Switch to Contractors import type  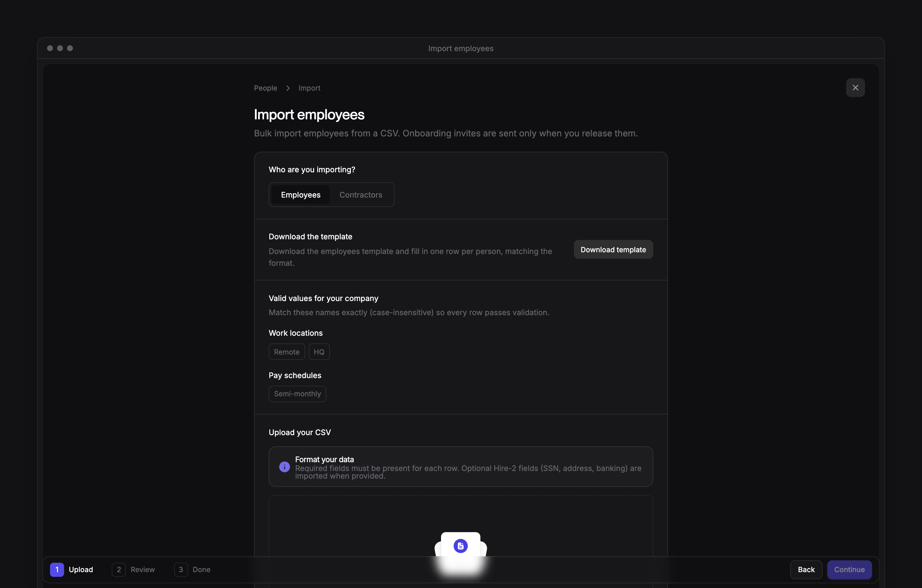tap(361, 194)
